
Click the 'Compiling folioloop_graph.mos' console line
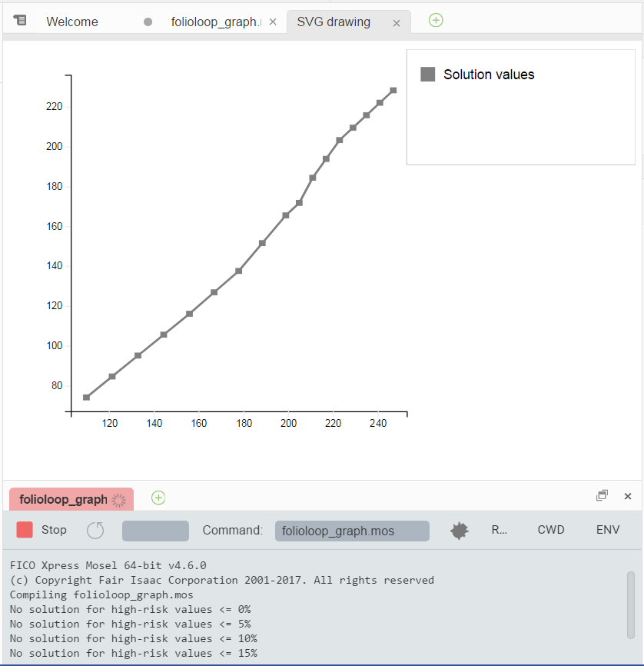pyautogui.click(x=101, y=594)
